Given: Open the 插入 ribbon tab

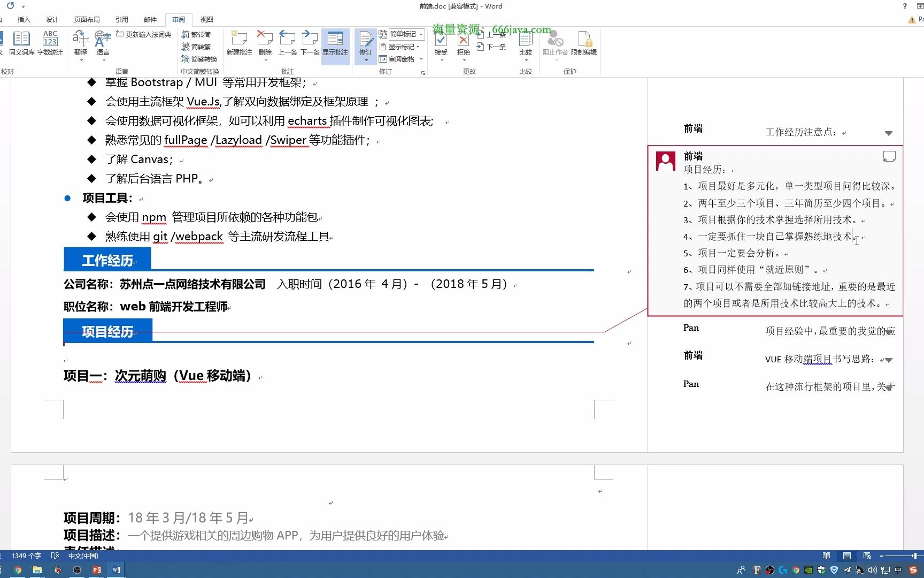Looking at the screenshot, I should click(24, 19).
